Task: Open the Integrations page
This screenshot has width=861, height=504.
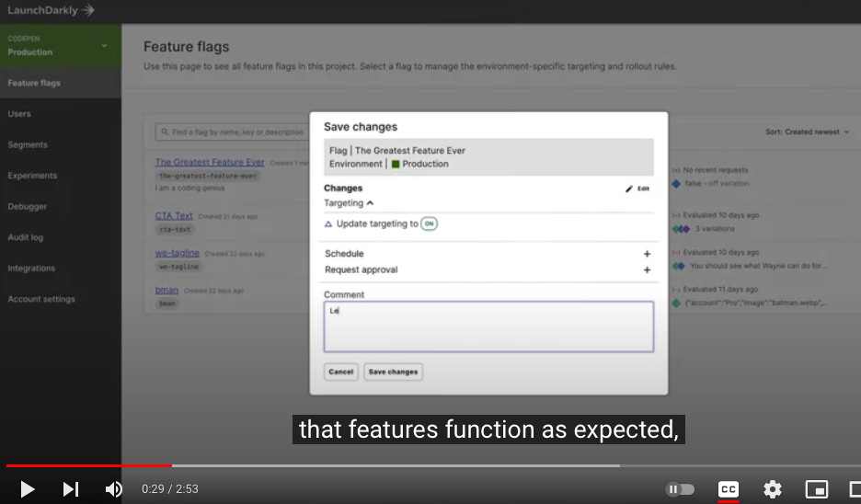Action: pyautogui.click(x=31, y=268)
